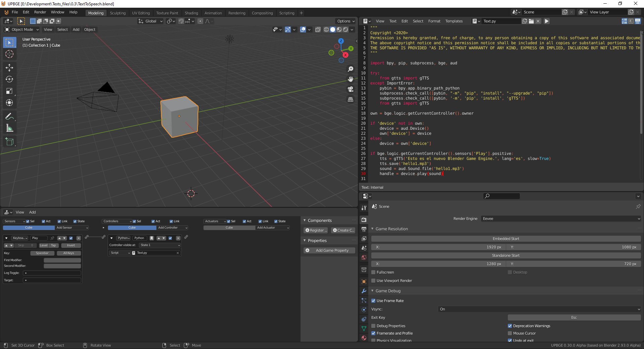Image resolution: width=644 pixels, height=349 pixels.
Task: Enable the Mouse Cursor checkbox
Action: (510, 333)
